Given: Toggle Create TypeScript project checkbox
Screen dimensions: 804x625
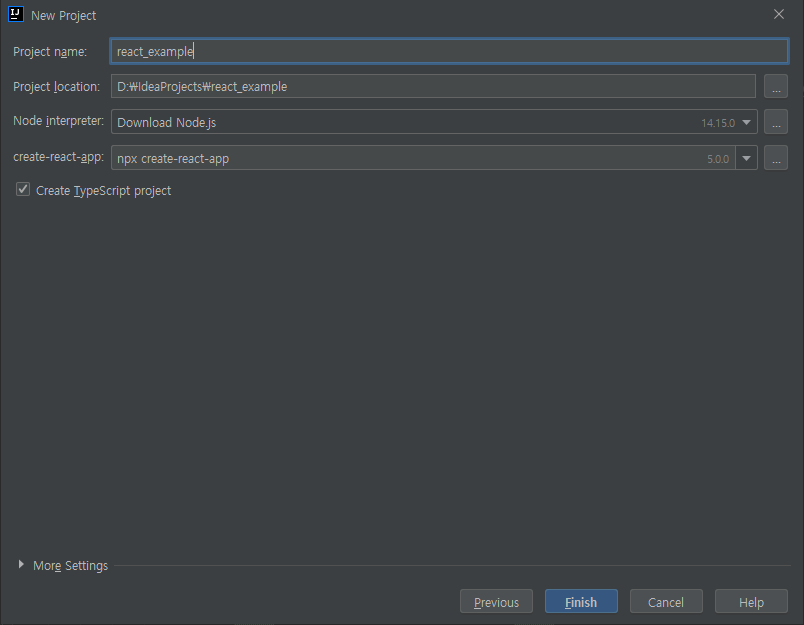Looking at the screenshot, I should pos(23,190).
